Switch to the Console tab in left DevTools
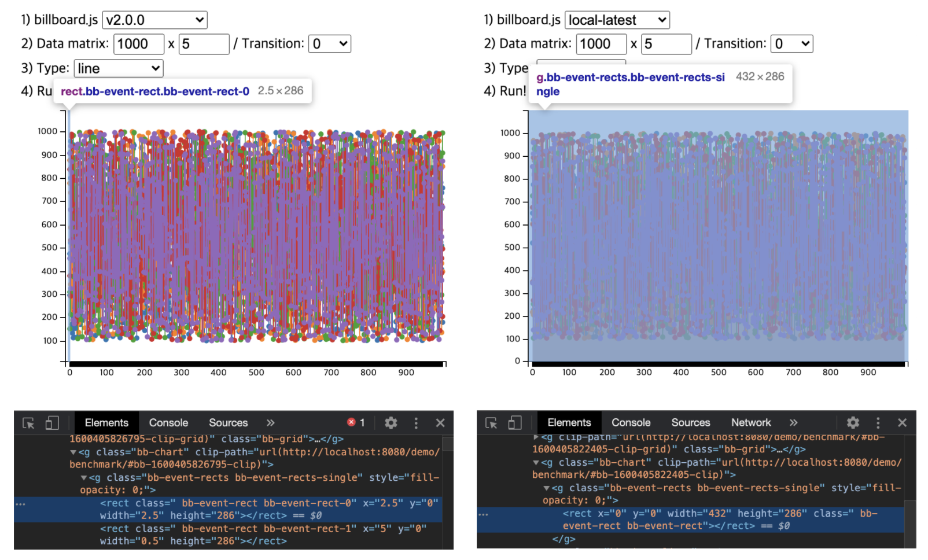This screenshot has width=928, height=560. click(x=168, y=423)
